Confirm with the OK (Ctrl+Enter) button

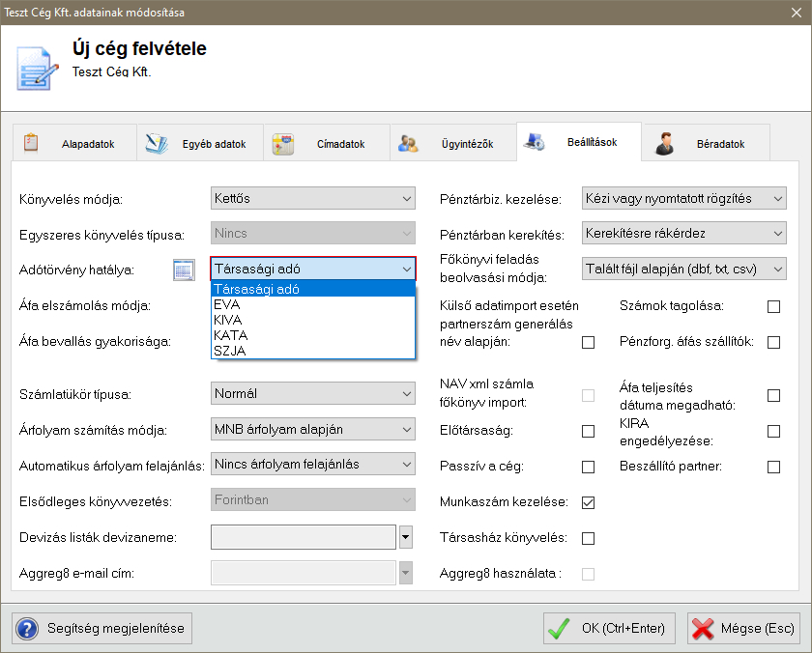coord(607,629)
